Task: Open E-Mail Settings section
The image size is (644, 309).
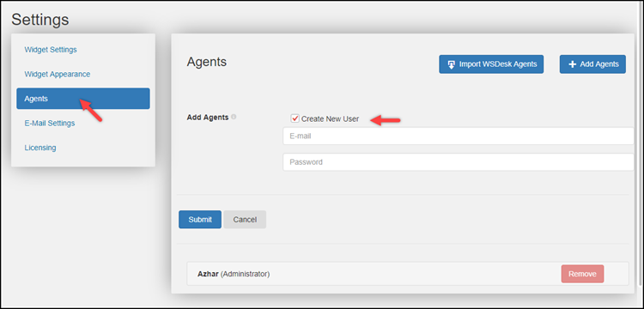Action: 49,123
